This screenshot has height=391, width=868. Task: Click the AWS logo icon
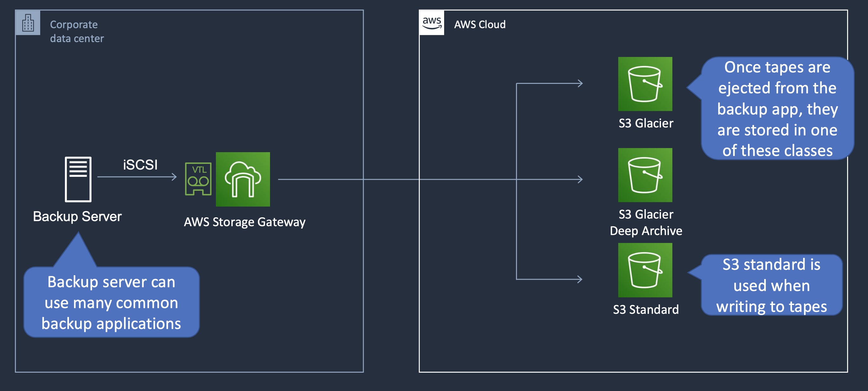click(432, 23)
